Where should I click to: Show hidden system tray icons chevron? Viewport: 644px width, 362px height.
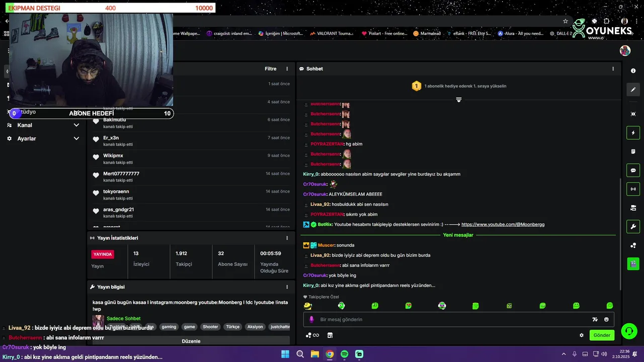point(563,354)
